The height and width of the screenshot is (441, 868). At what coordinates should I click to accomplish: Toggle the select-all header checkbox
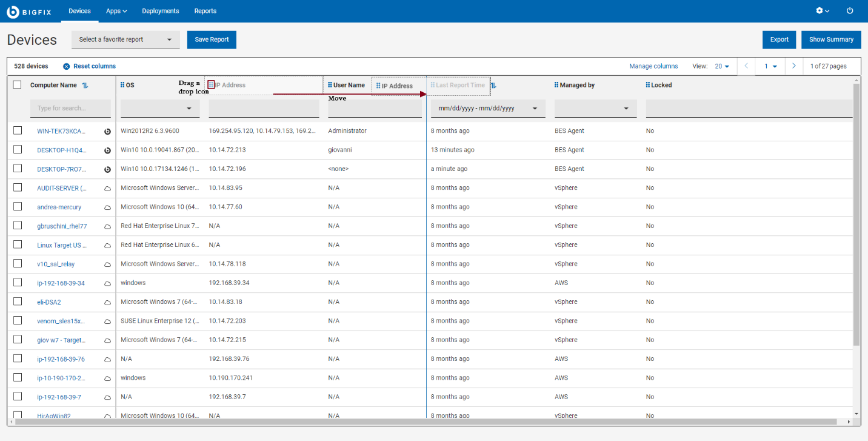pos(18,85)
